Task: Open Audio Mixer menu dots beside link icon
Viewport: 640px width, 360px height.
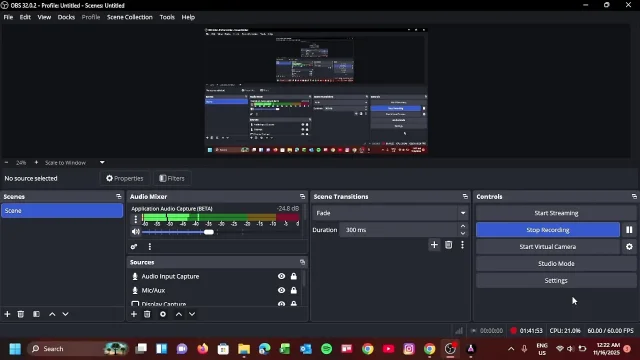Action: click(x=150, y=247)
